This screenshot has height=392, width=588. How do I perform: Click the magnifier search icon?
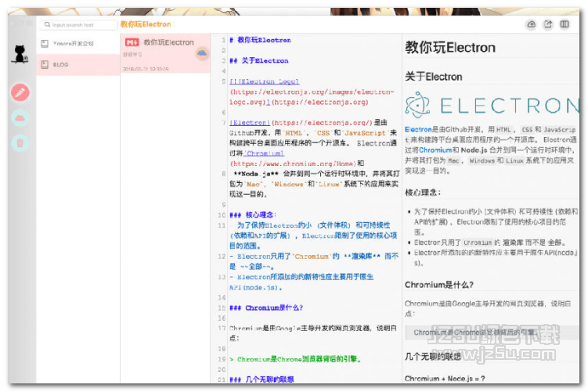[47, 25]
